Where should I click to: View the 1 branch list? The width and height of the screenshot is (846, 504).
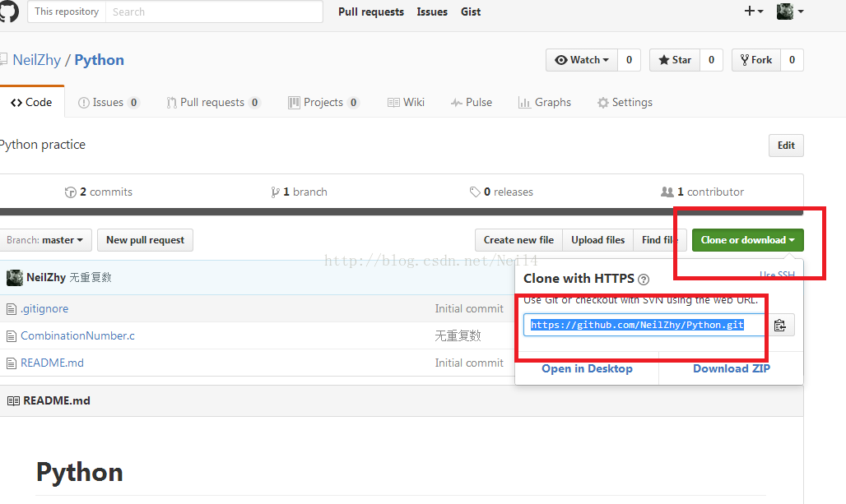click(299, 192)
